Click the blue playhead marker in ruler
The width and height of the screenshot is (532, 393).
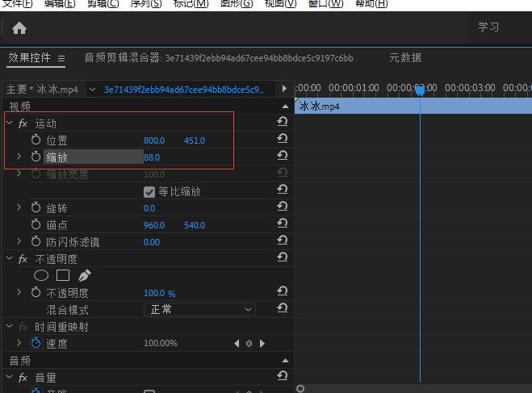pyautogui.click(x=420, y=90)
